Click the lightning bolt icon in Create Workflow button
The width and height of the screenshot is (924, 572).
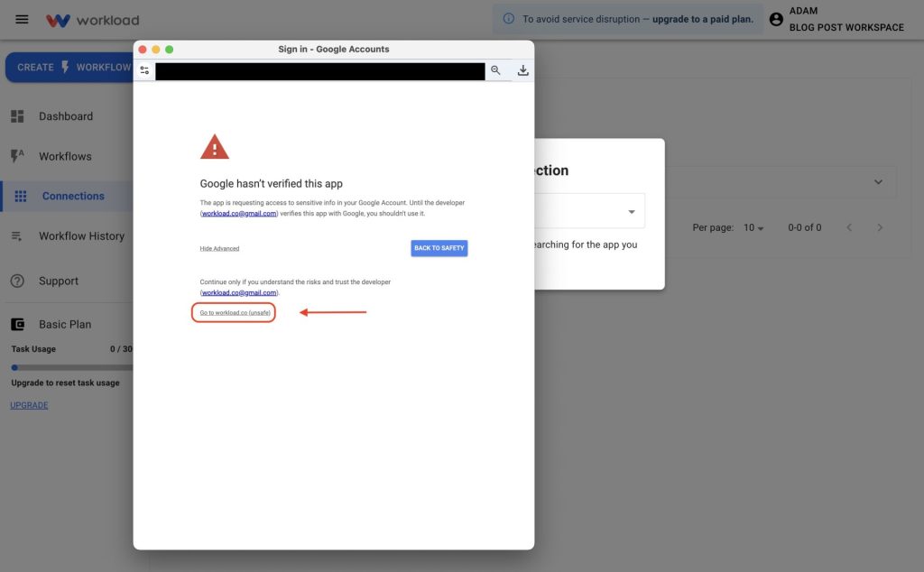65,67
